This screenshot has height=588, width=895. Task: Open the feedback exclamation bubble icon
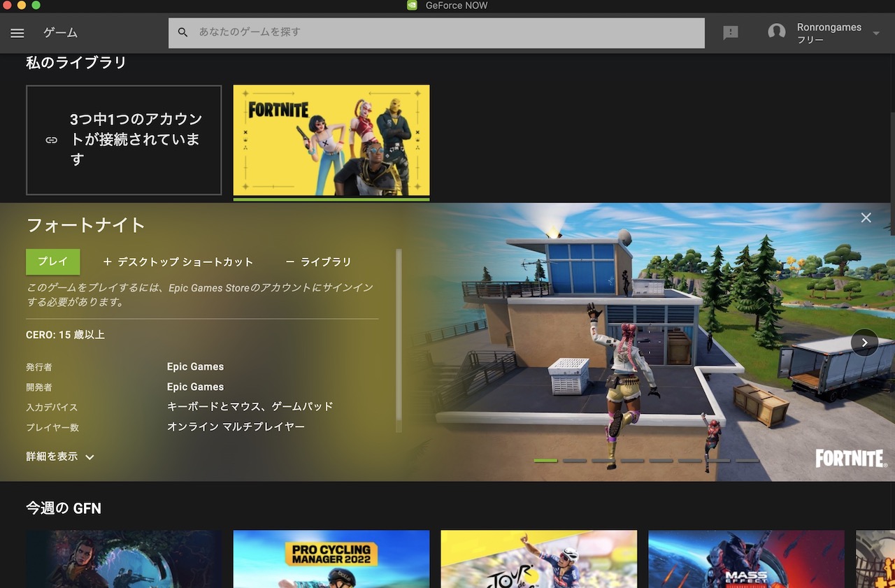pos(730,32)
